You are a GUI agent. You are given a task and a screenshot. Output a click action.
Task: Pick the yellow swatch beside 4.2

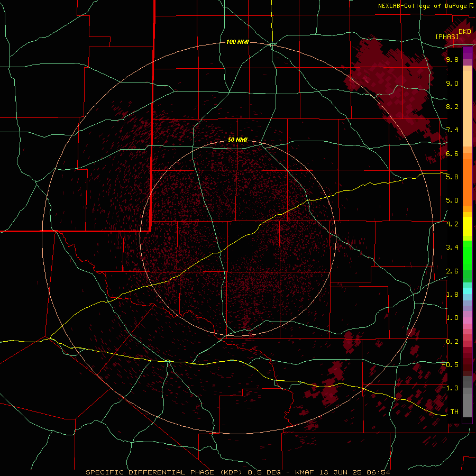click(467, 226)
